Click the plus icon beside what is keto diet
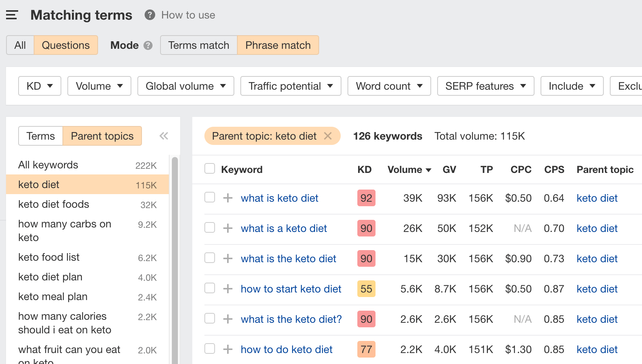 228,198
